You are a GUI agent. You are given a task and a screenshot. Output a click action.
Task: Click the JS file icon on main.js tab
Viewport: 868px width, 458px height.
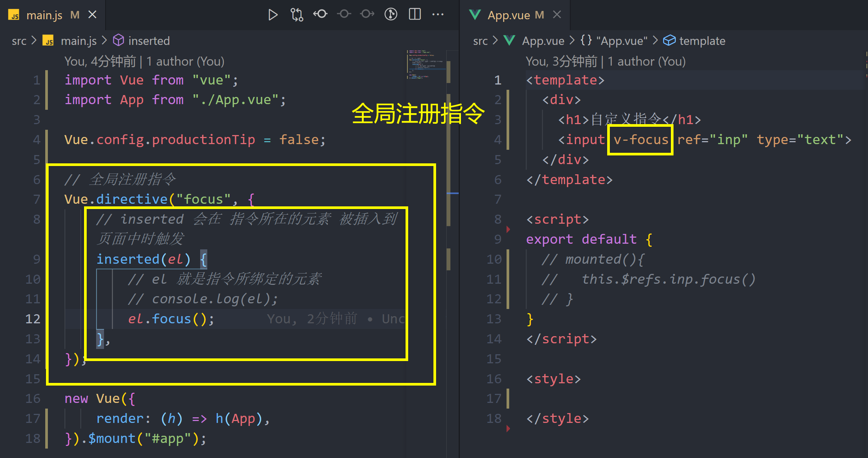pos(14,15)
